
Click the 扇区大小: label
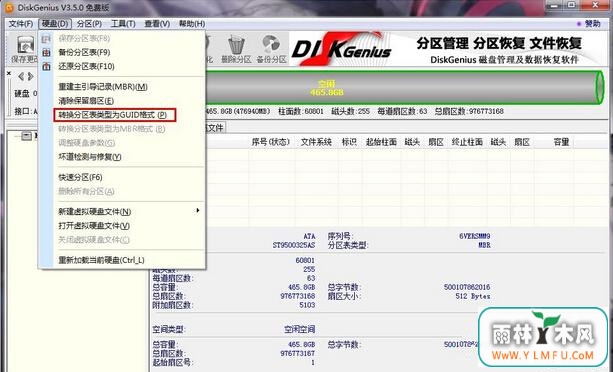tap(344, 296)
